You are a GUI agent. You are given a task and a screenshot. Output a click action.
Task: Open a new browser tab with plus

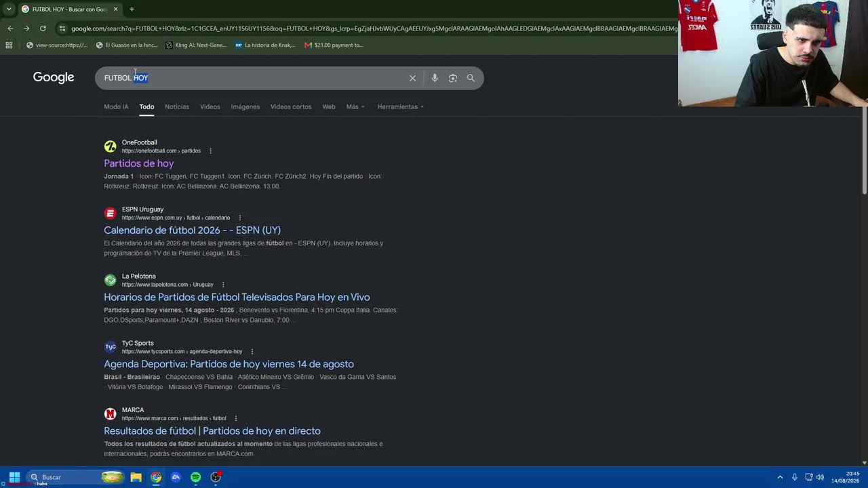132,9
